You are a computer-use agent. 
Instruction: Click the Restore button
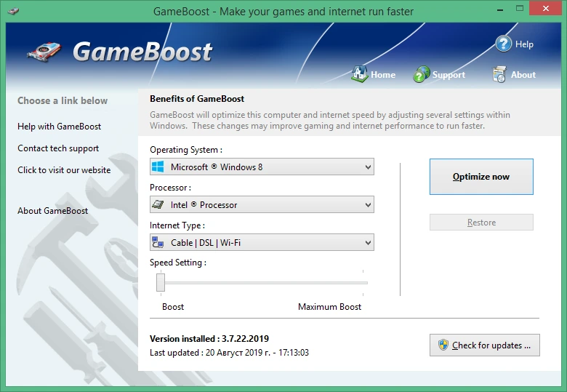coord(481,222)
